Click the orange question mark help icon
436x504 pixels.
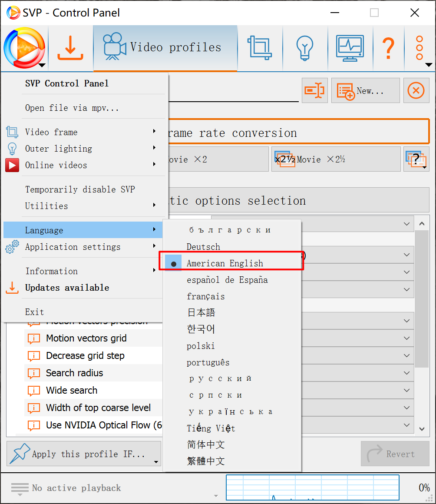point(389,48)
